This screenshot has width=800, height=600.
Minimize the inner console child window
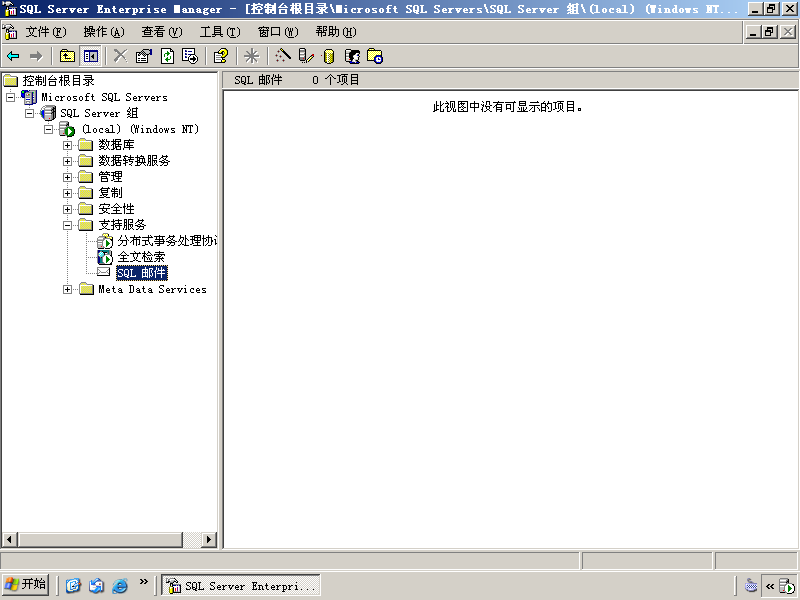[x=753, y=32]
